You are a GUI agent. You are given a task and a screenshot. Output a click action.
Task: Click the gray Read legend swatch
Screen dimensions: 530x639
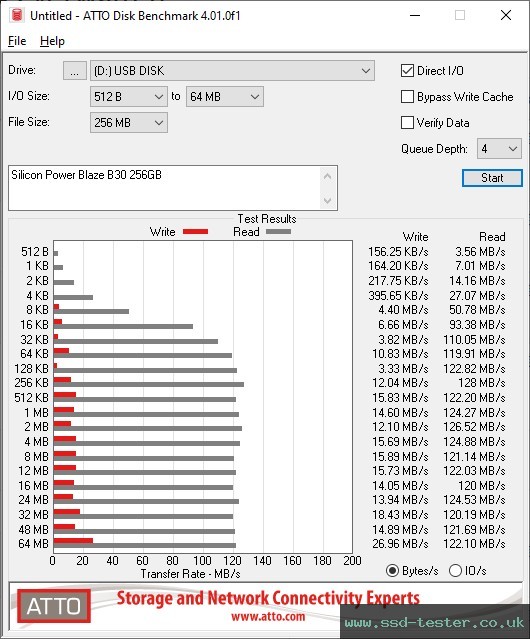click(278, 232)
